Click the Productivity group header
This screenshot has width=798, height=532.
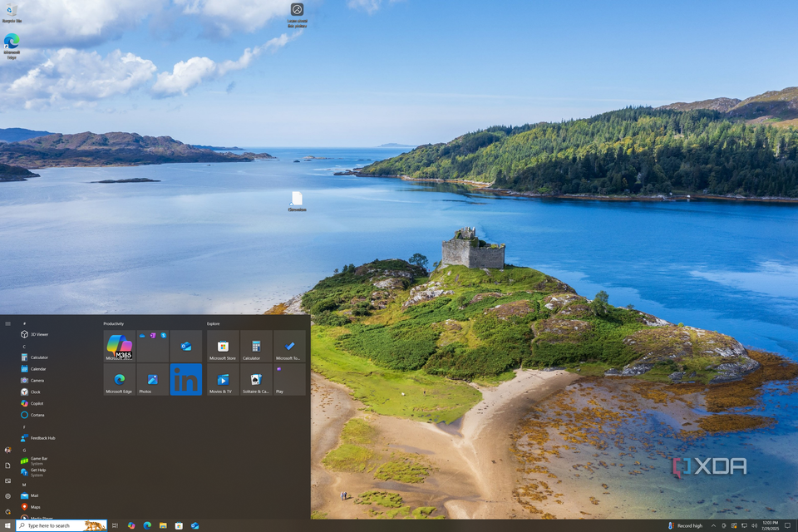point(114,324)
